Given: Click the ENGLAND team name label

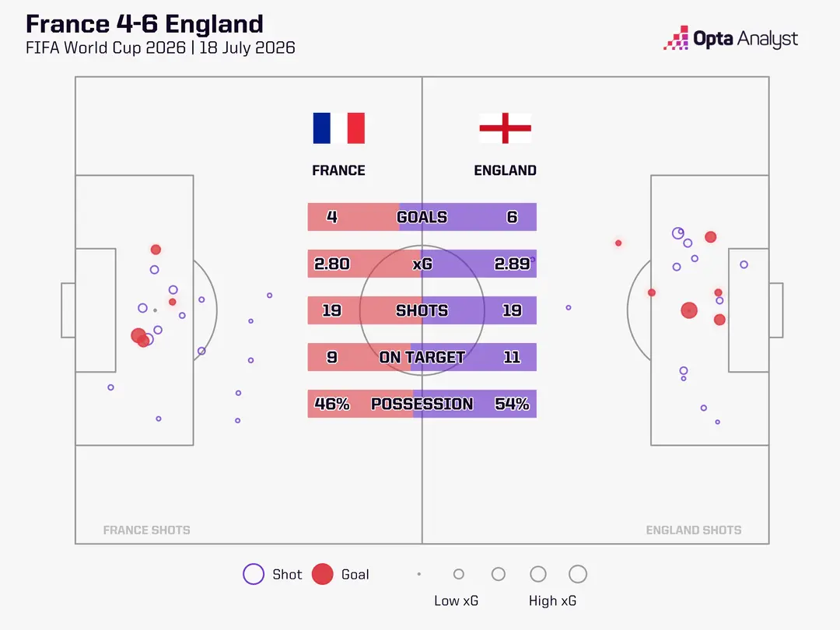Looking at the screenshot, I should 506,170.
